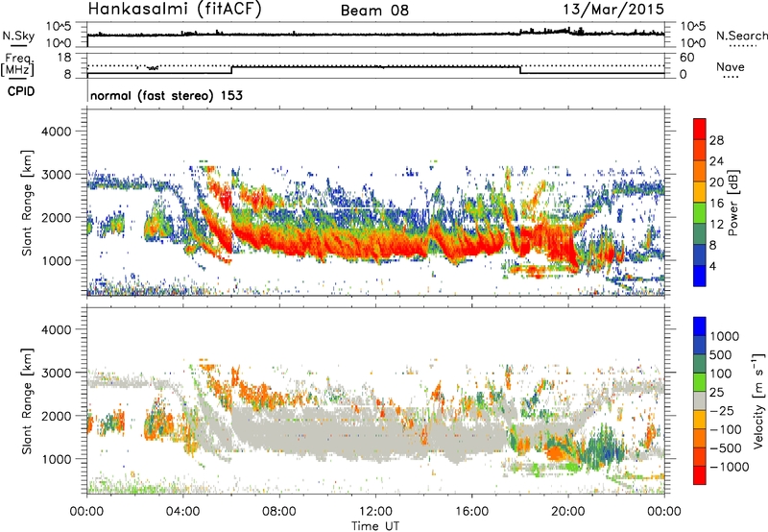The height and width of the screenshot is (532, 768).
Task: Click the -25 tick on the Velocity colorbar
Action: click(x=721, y=411)
